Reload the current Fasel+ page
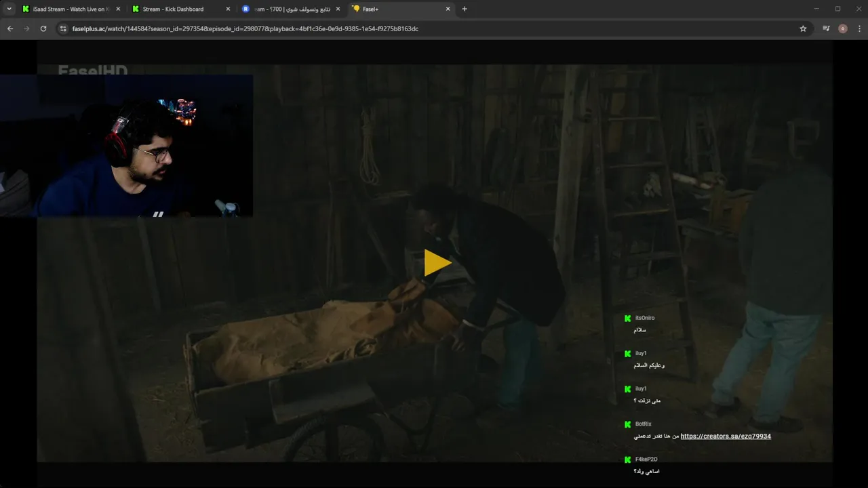Viewport: 868px width, 488px height. (43, 28)
